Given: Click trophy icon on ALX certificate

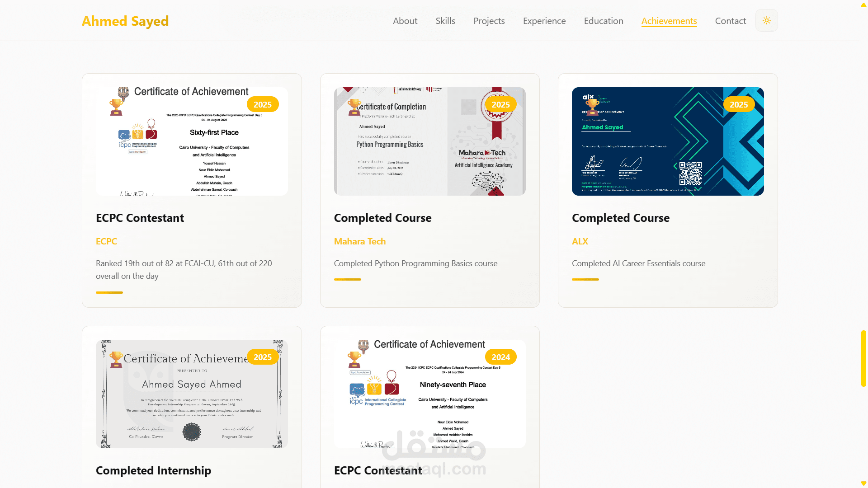Looking at the screenshot, I should pos(592,107).
